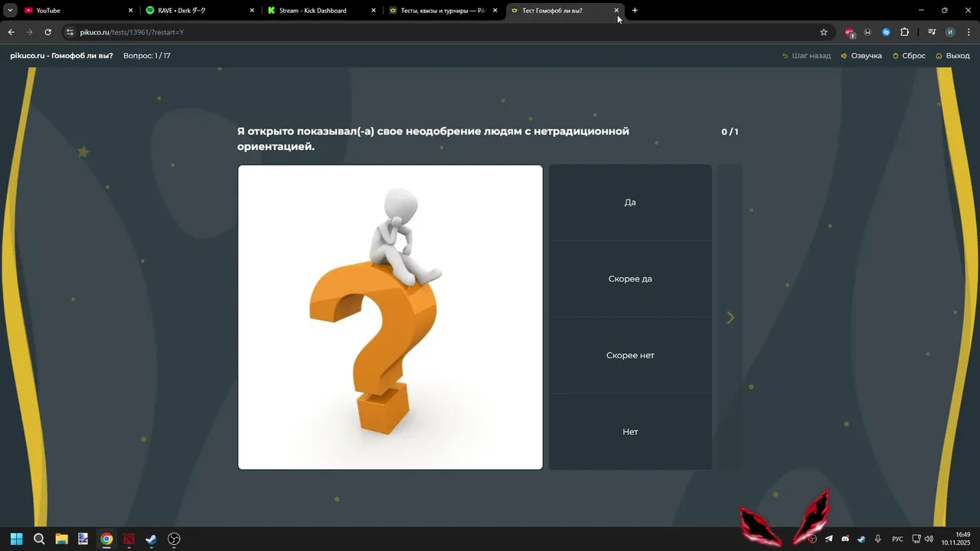The width and height of the screenshot is (980, 551).
Task: Click the question mark figure image
Action: [390, 317]
